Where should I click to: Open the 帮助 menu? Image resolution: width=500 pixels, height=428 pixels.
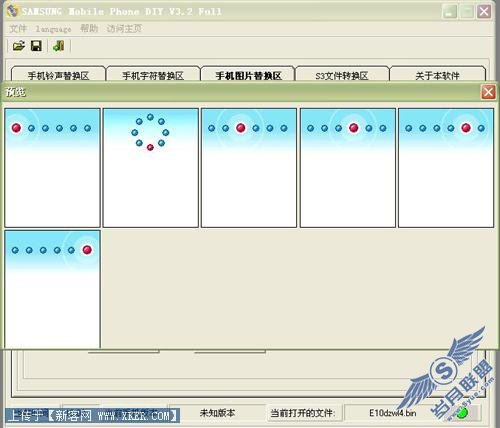pos(89,28)
